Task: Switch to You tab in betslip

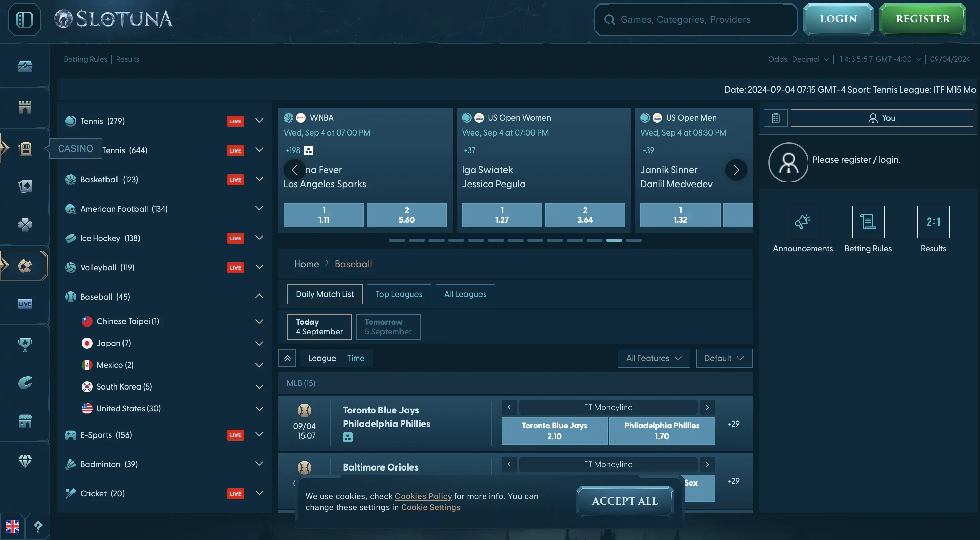Action: (881, 118)
